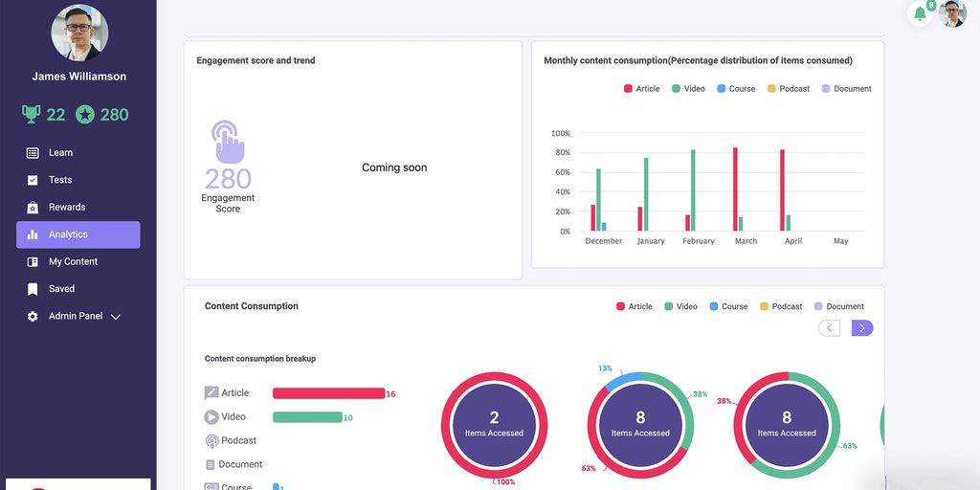Click the My Content icon
980x490 pixels.
click(33, 262)
